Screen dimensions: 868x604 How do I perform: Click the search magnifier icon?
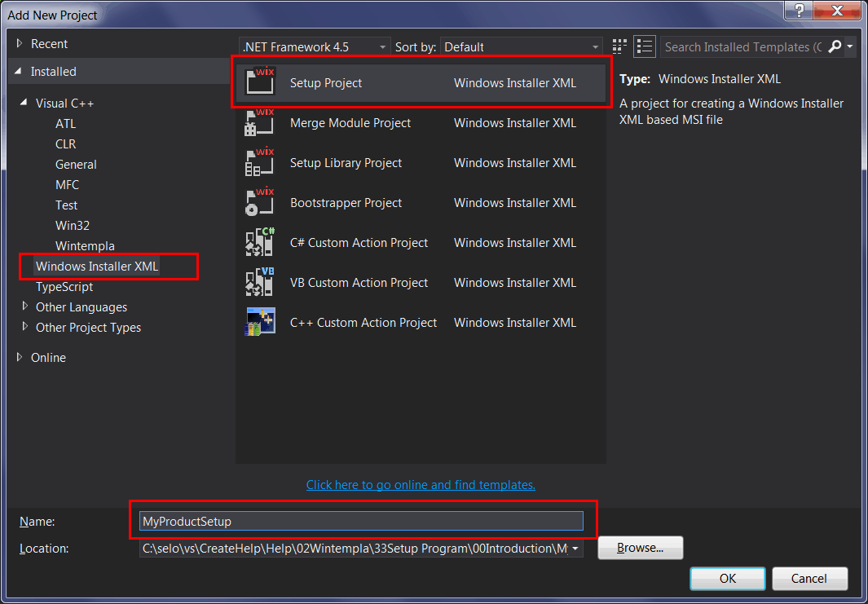coord(834,47)
